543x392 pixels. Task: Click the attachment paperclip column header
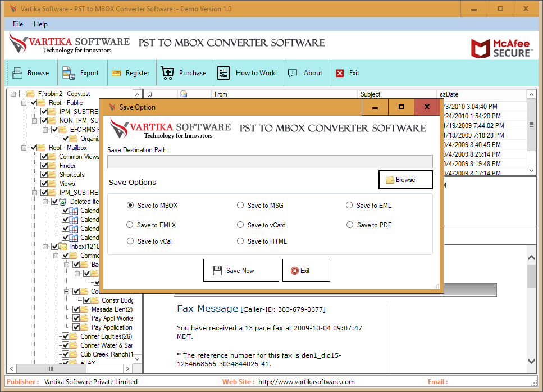coord(150,94)
